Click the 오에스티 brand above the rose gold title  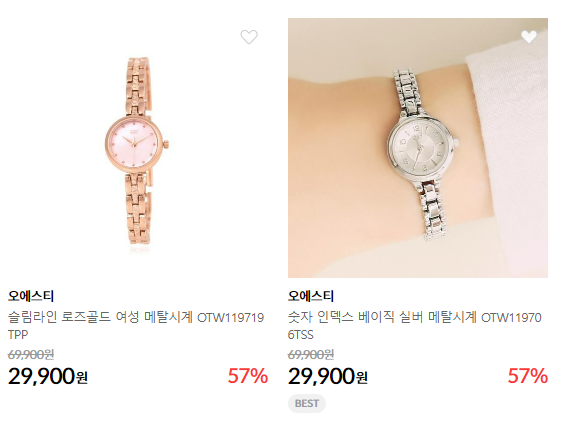tap(31, 296)
